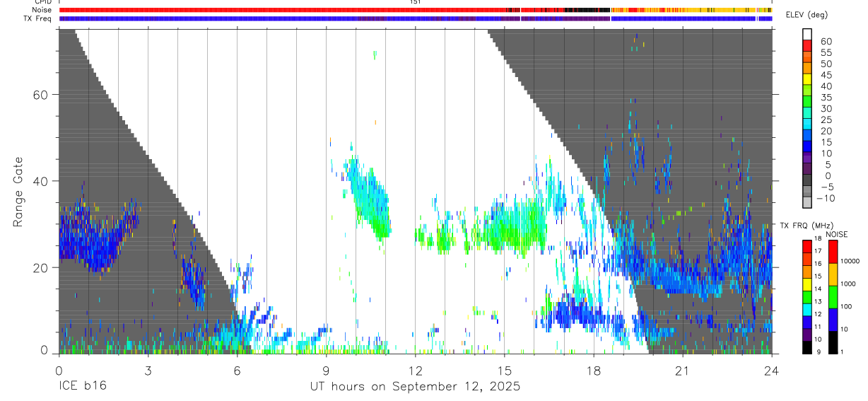The image size is (868, 401).
Task: Pick the blue segment of the NOISE color bar
Action: pos(833,320)
